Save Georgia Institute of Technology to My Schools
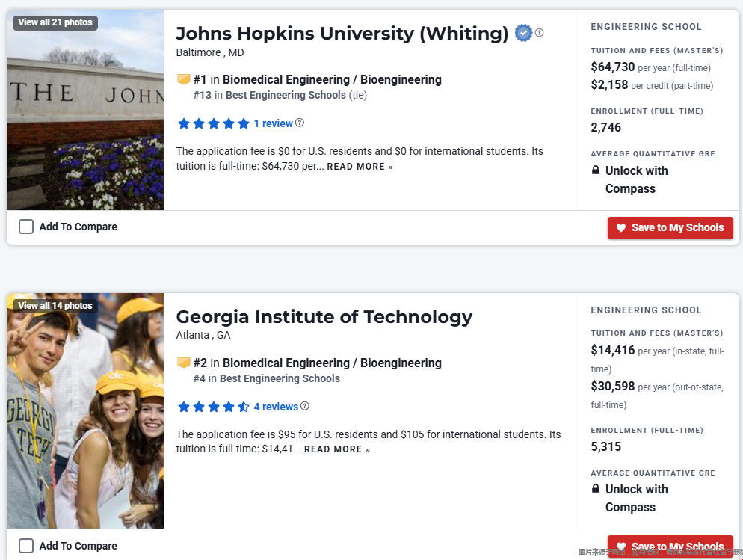This screenshot has width=743, height=560. point(670,547)
